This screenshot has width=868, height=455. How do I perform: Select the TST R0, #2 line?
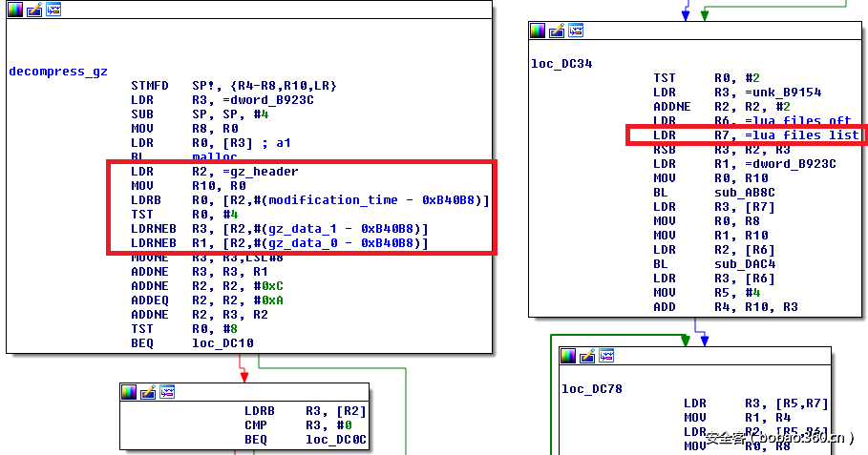[x=707, y=78]
